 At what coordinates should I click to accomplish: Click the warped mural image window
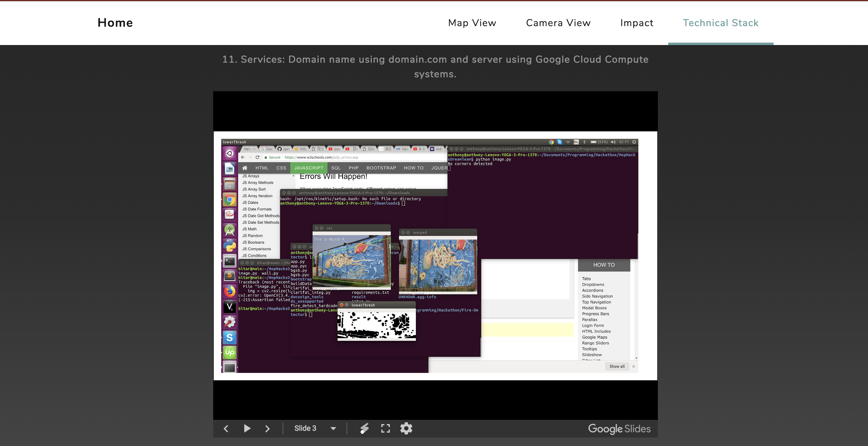(x=438, y=262)
